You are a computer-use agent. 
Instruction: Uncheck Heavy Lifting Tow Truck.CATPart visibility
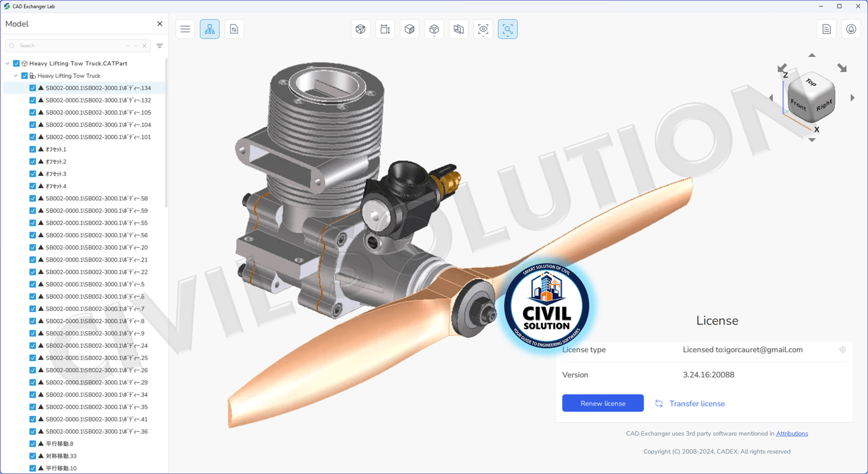tap(16, 64)
